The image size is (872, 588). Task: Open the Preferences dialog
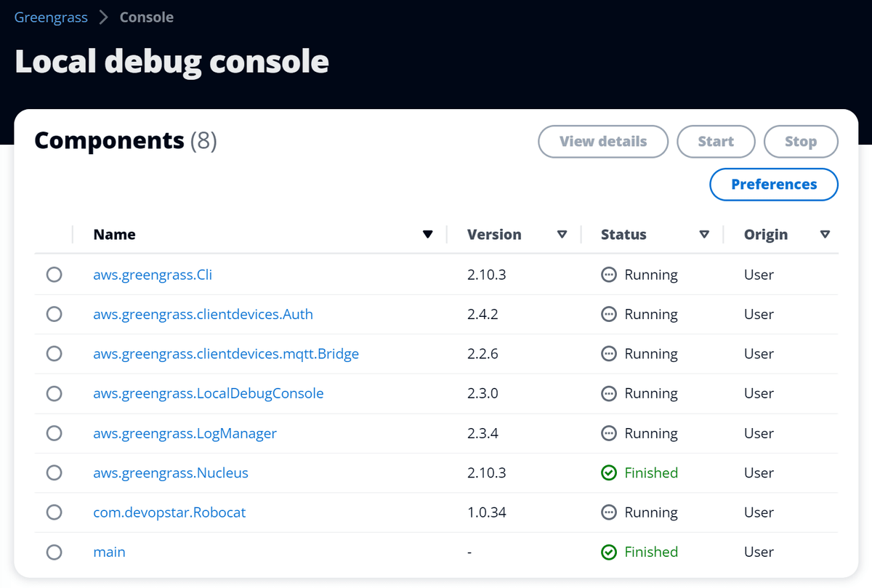pyautogui.click(x=773, y=184)
